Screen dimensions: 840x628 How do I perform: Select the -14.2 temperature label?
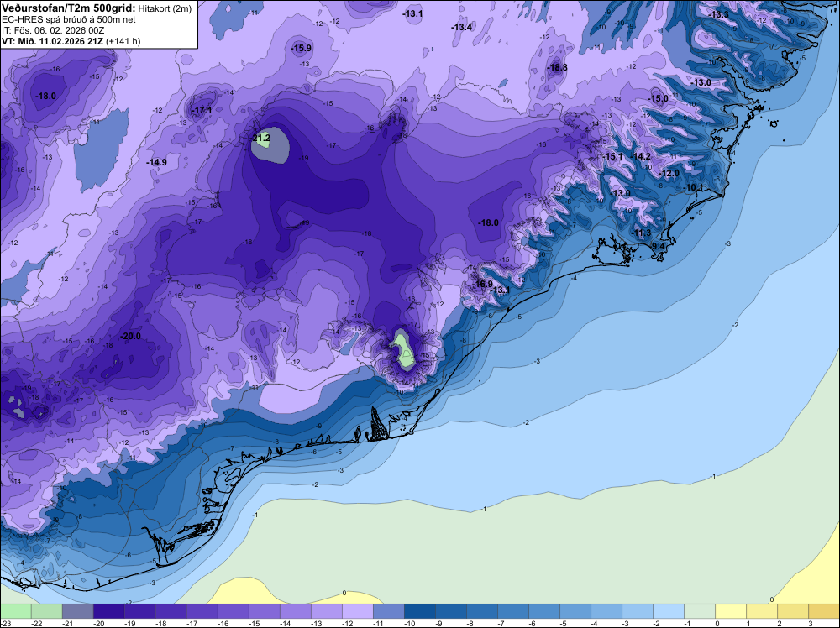pyautogui.click(x=642, y=156)
